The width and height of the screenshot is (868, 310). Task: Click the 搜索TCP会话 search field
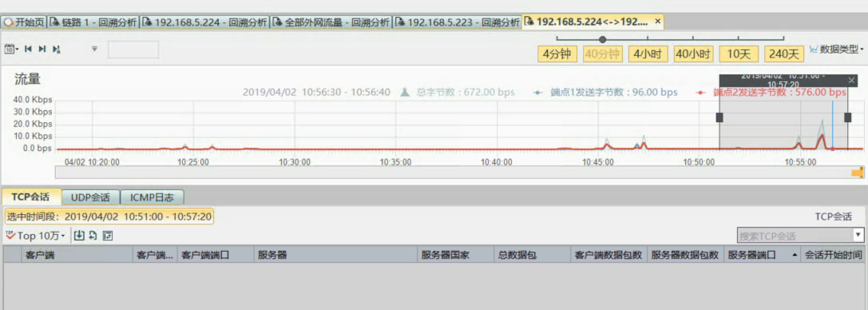(x=795, y=236)
